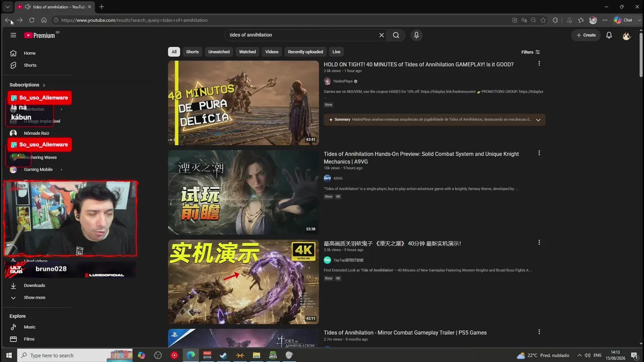The width and height of the screenshot is (644, 362).
Task: Select the Watched filter chip
Action: tap(248, 52)
